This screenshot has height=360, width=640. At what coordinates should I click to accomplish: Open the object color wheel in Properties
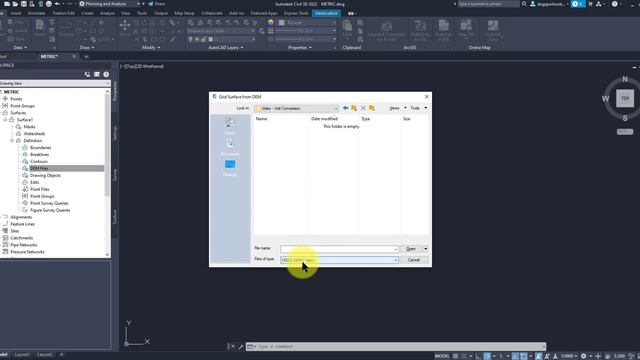coord(271,22)
